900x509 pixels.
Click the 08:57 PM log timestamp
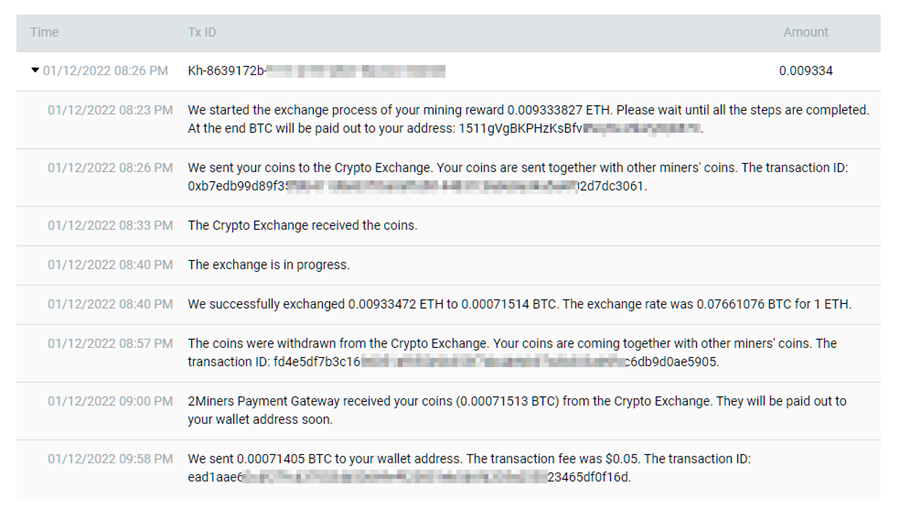110,343
